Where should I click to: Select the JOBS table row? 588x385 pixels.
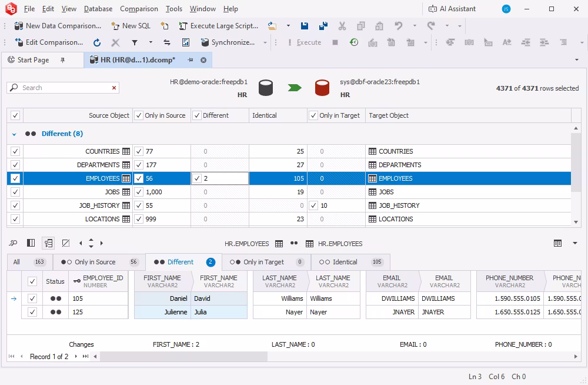pos(289,192)
